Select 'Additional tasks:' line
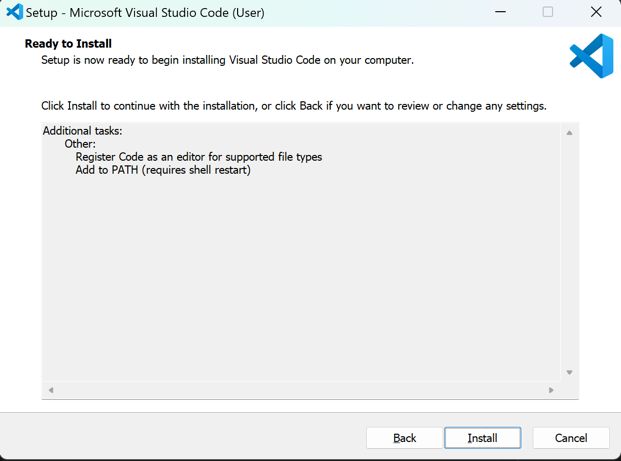621x461 pixels. [82, 131]
